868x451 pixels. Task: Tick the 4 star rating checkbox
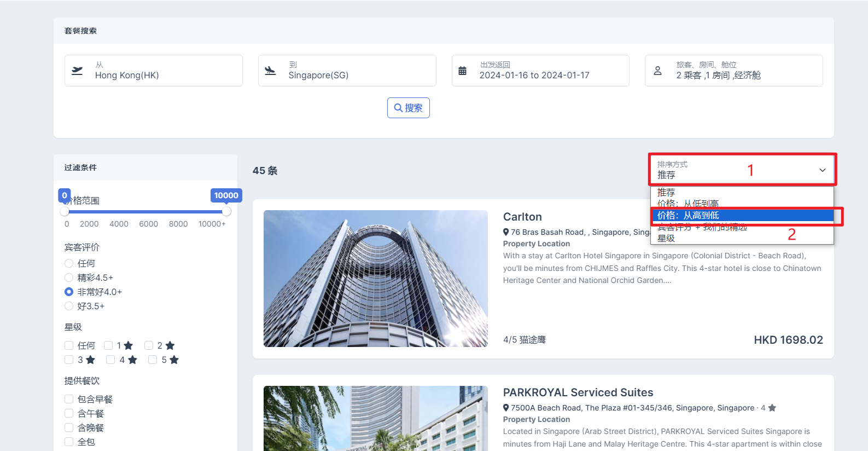tap(110, 360)
